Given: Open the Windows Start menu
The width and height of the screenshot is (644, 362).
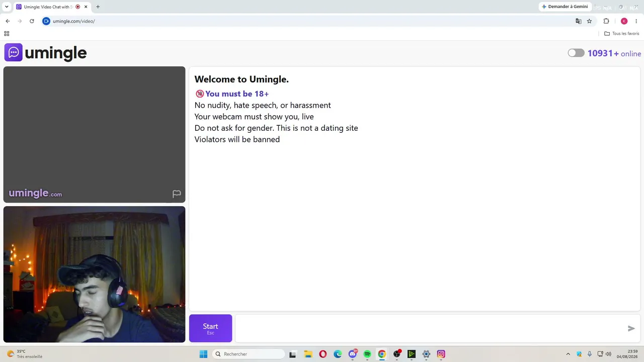Looking at the screenshot, I should coord(203,354).
